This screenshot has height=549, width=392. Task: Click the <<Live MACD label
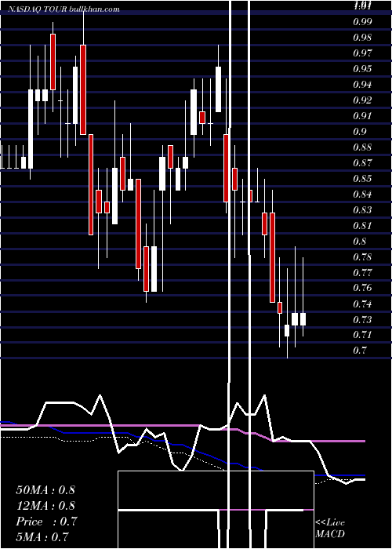(330, 528)
